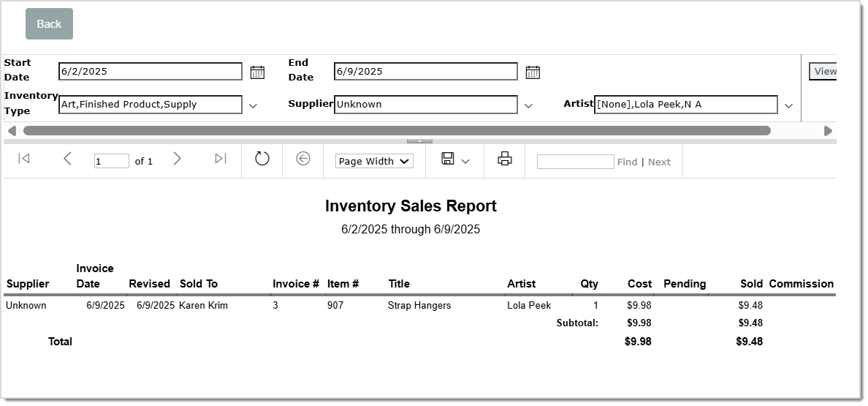Click the Revised column header
Image resolution: width=868 pixels, height=406 pixels.
[149, 284]
